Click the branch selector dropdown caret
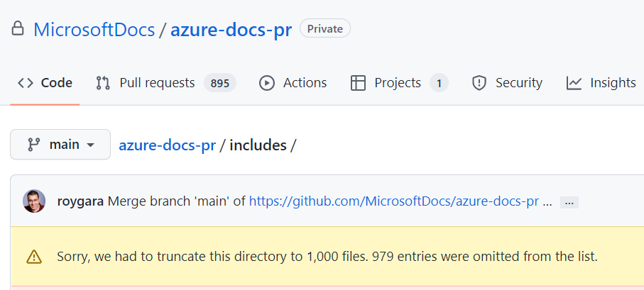 click(91, 145)
